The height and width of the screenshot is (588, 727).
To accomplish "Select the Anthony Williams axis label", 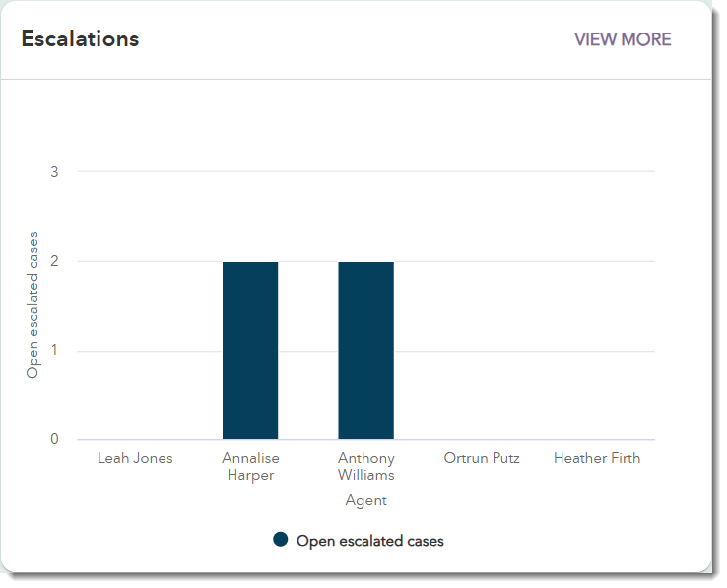I will click(365, 467).
